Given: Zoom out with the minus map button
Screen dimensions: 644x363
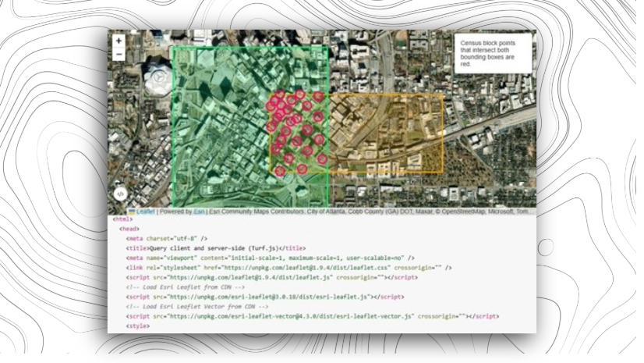Looking at the screenshot, I should (x=119, y=55).
